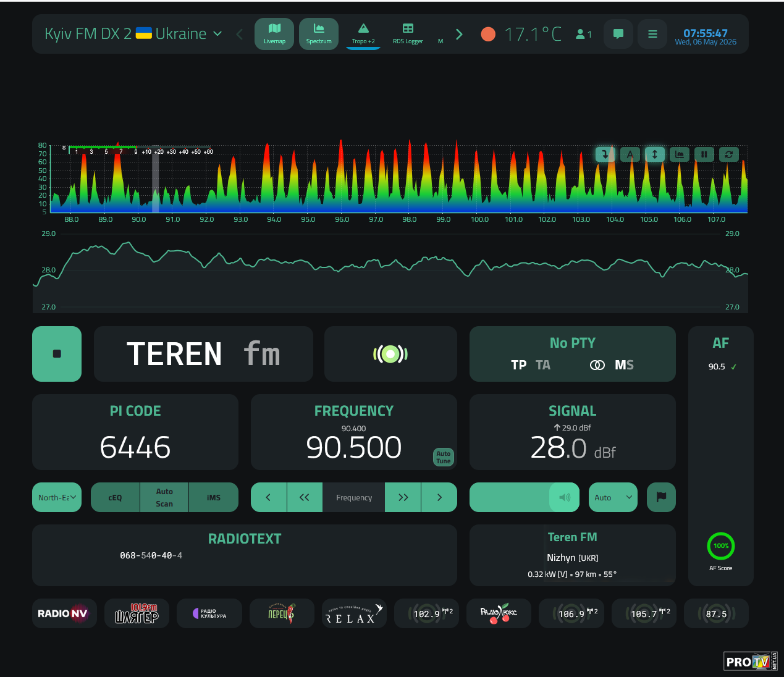This screenshot has height=677, width=784.
Task: Switch to the Spectrum tab
Action: tap(319, 34)
